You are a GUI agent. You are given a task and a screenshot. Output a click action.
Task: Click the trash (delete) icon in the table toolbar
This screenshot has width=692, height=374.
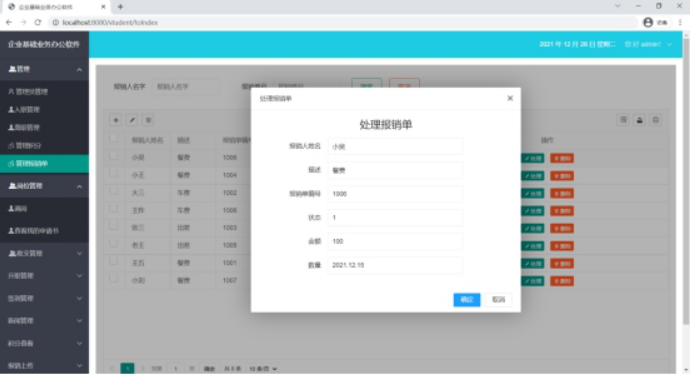pyautogui.click(x=148, y=120)
